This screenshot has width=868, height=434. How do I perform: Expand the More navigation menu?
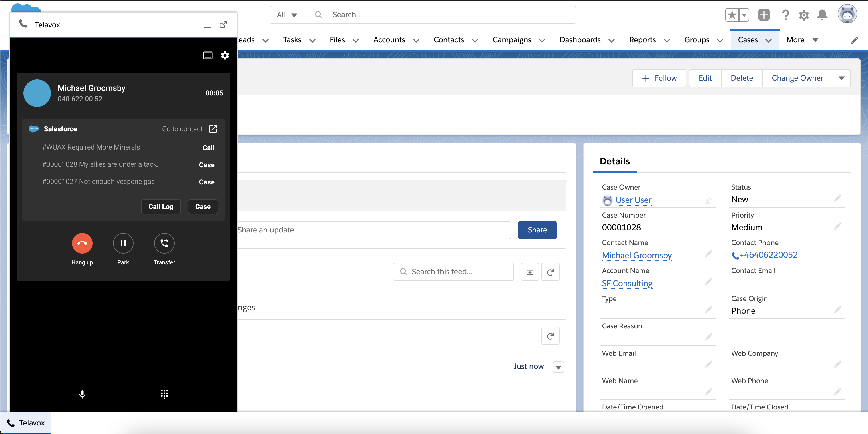[x=802, y=40]
